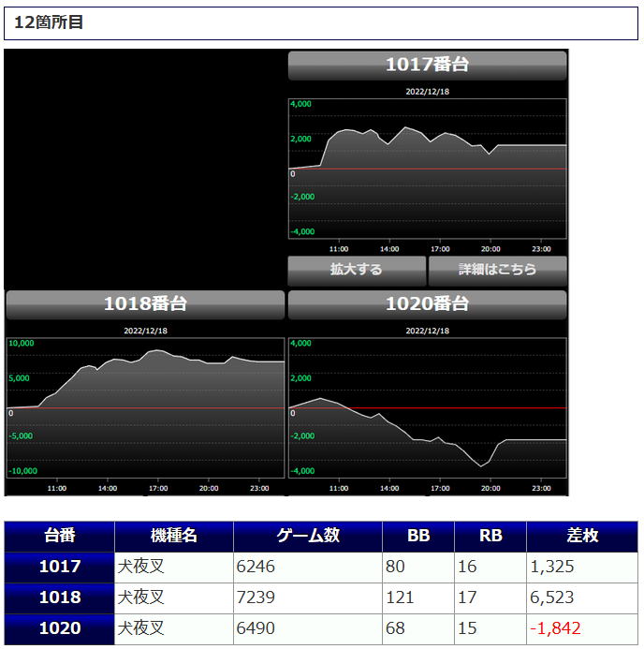644x649 pixels.
Task: Select the 1017番台 header bar
Action: 427,66
